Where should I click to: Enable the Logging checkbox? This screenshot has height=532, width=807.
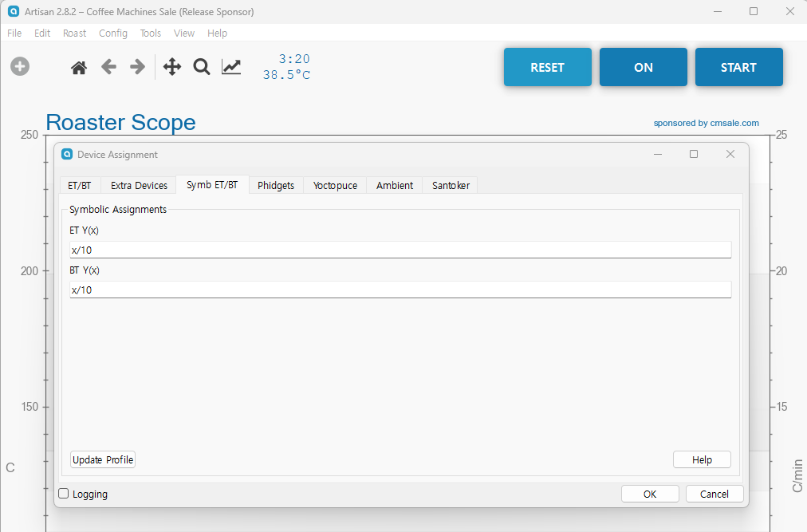pos(64,494)
